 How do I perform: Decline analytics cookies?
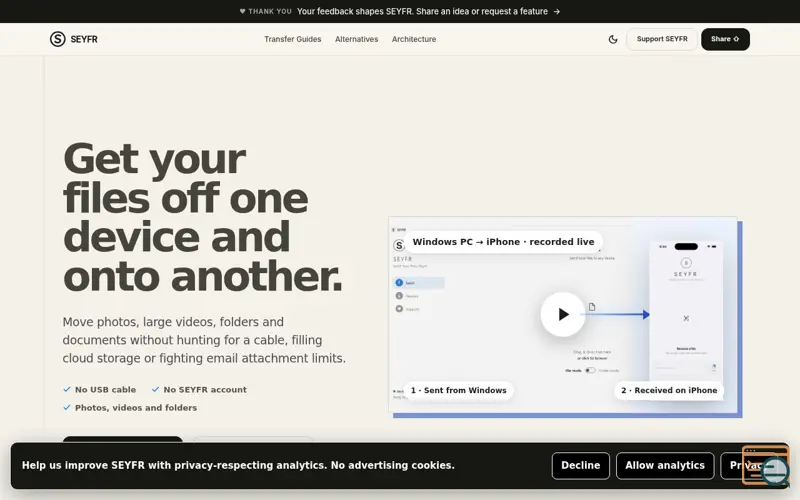pos(581,465)
